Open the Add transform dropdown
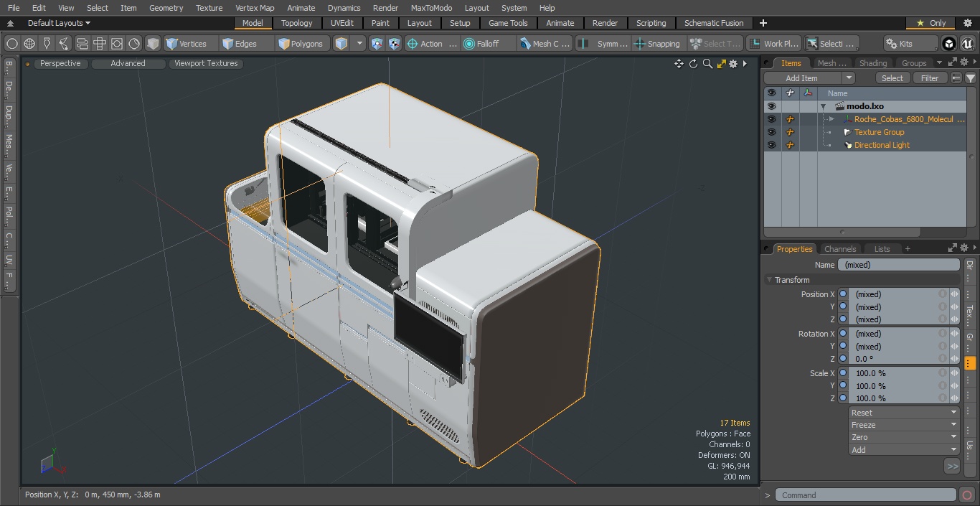This screenshot has width=980, height=506. click(x=904, y=450)
